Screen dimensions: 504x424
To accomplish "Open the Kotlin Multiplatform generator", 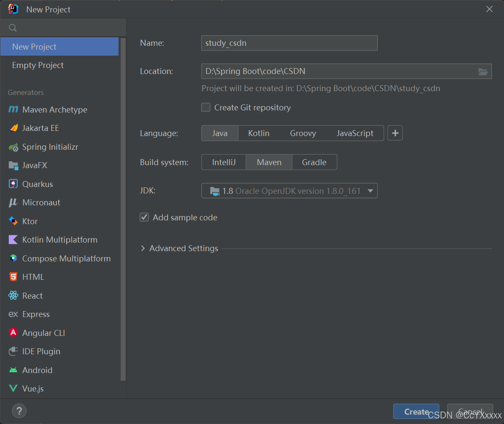I will click(x=59, y=240).
